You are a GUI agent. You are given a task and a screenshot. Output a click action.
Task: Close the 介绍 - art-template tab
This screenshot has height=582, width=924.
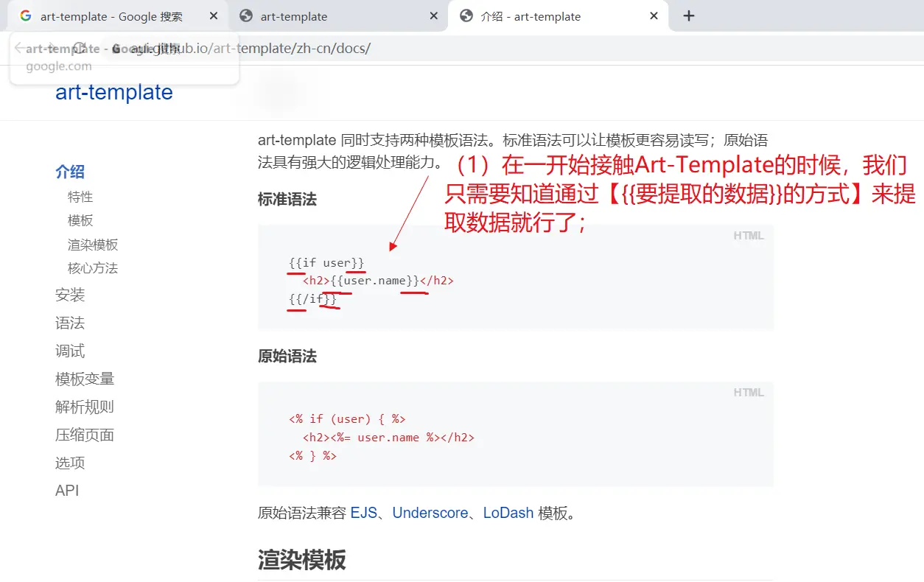(653, 16)
